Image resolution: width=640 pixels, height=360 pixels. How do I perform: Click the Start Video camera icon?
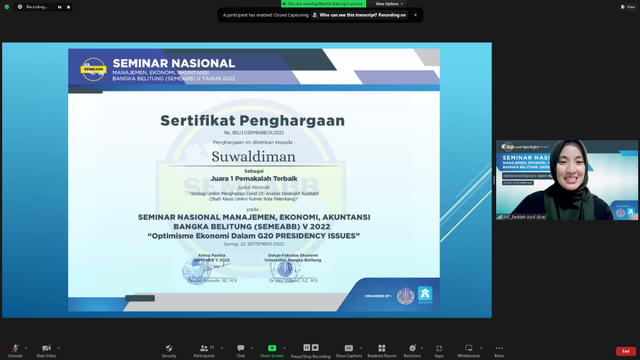tap(46, 348)
